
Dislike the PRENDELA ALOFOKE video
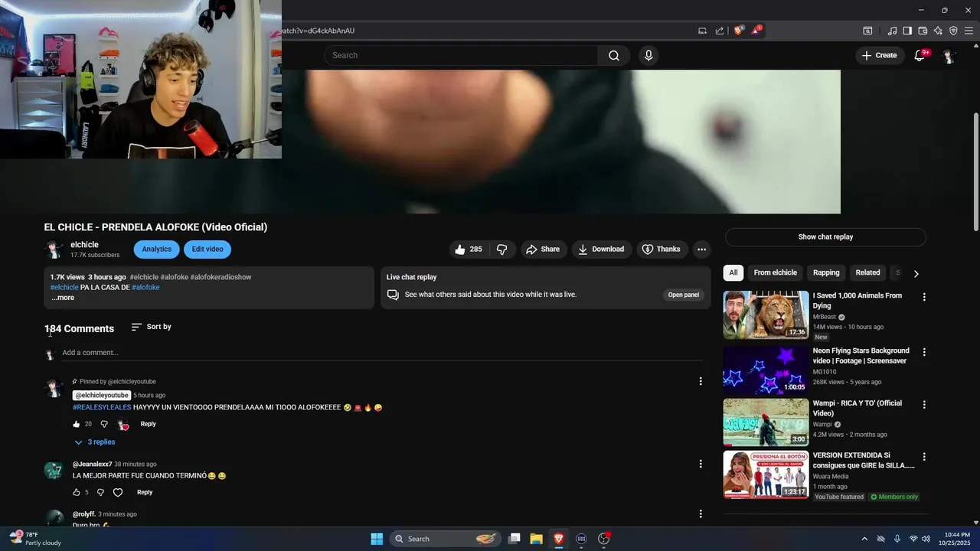(502, 249)
